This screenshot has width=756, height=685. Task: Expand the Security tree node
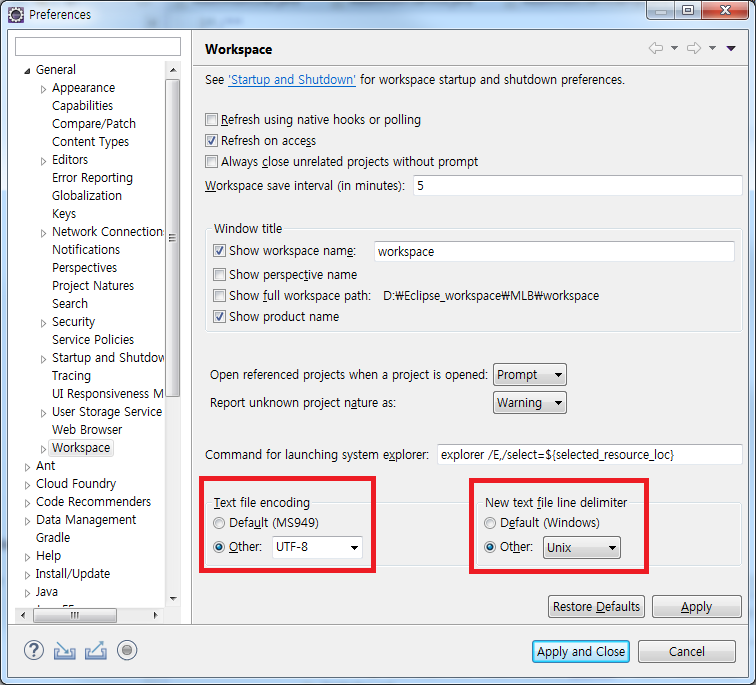tap(43, 323)
